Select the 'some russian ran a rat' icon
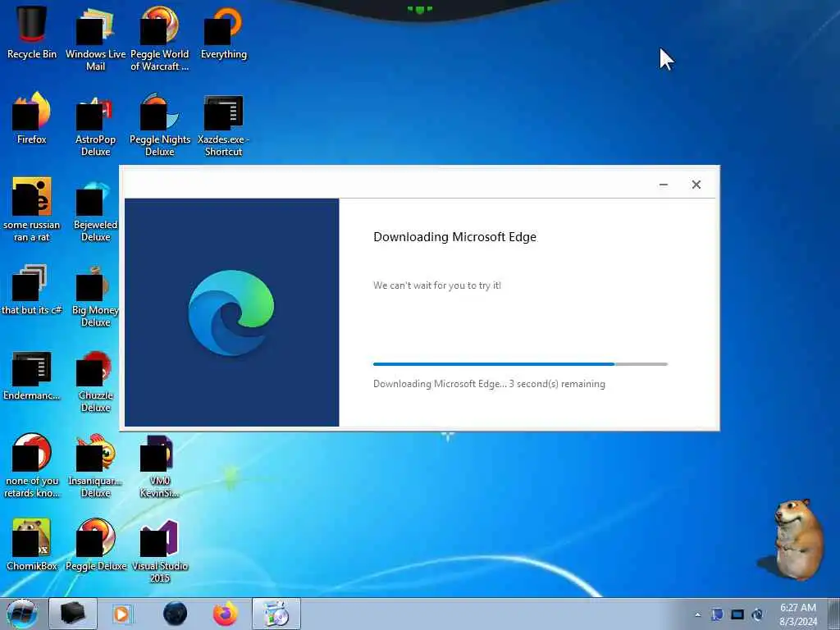The width and height of the screenshot is (840, 630). click(x=32, y=209)
